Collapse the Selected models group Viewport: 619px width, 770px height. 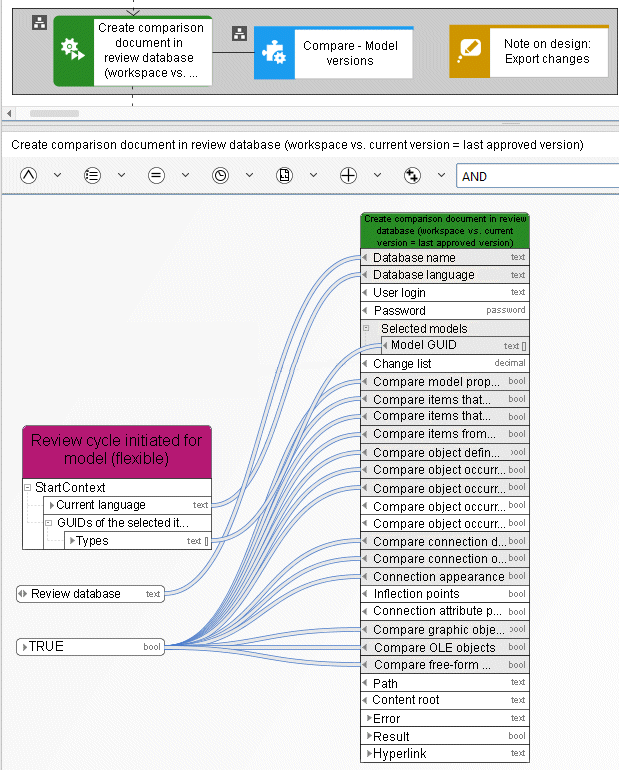point(366,328)
